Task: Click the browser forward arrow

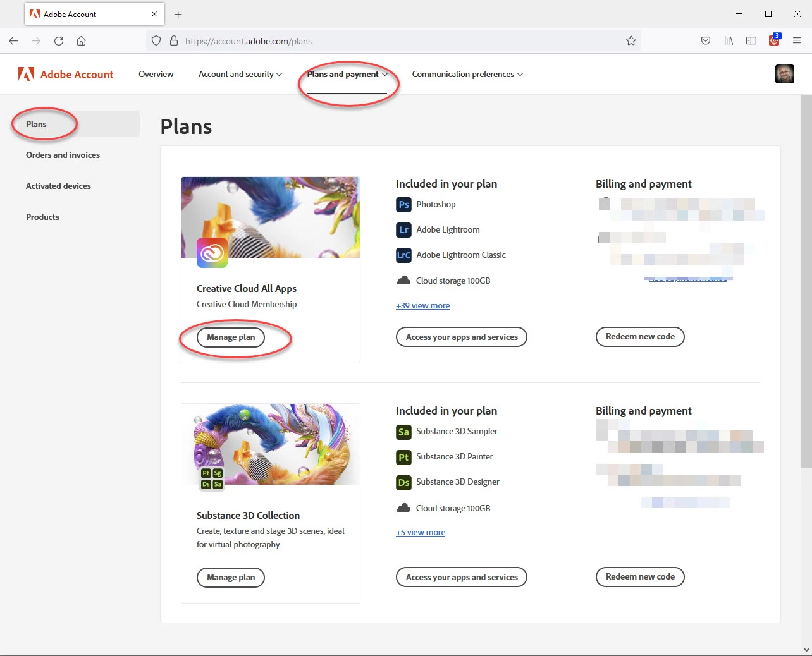Action: point(36,41)
